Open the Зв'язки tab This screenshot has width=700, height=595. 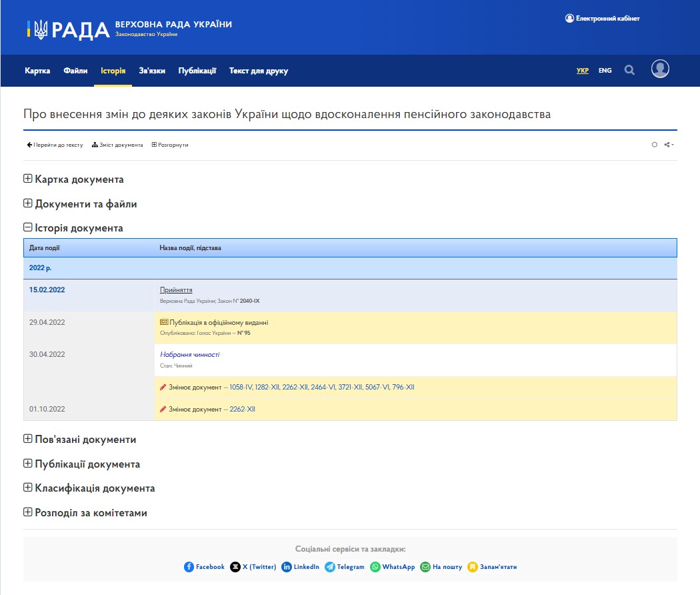tap(152, 71)
